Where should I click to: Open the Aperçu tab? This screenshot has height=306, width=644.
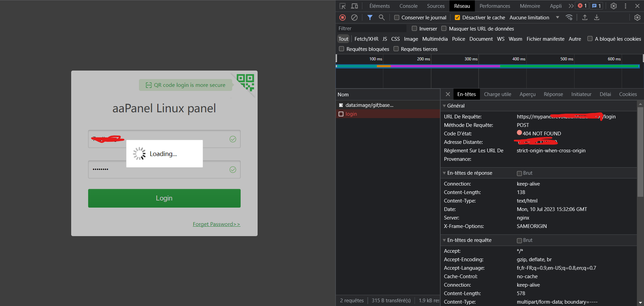[x=528, y=94]
